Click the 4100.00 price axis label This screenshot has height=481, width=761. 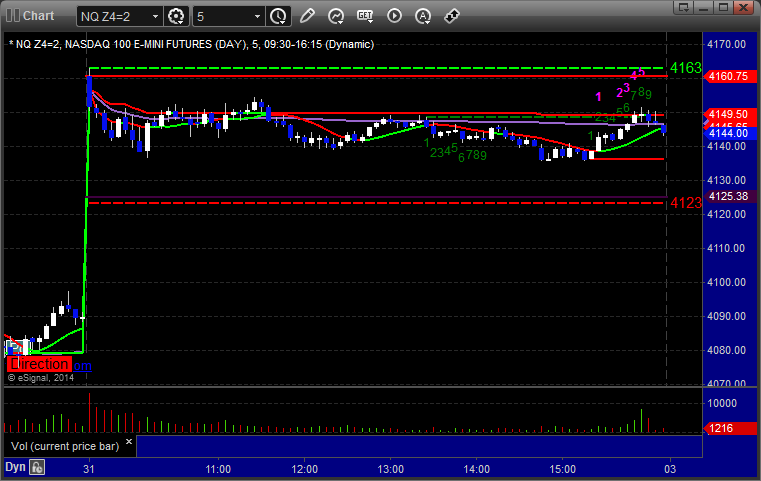click(x=727, y=282)
